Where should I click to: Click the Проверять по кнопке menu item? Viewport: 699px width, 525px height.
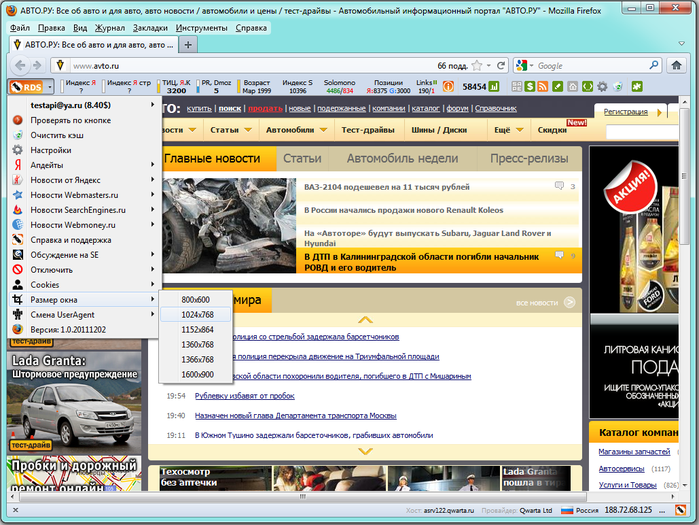(84, 120)
